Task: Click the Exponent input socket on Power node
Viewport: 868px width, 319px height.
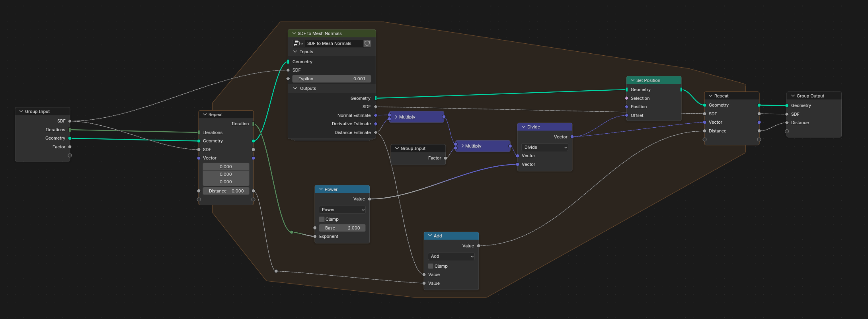Action: click(x=315, y=236)
